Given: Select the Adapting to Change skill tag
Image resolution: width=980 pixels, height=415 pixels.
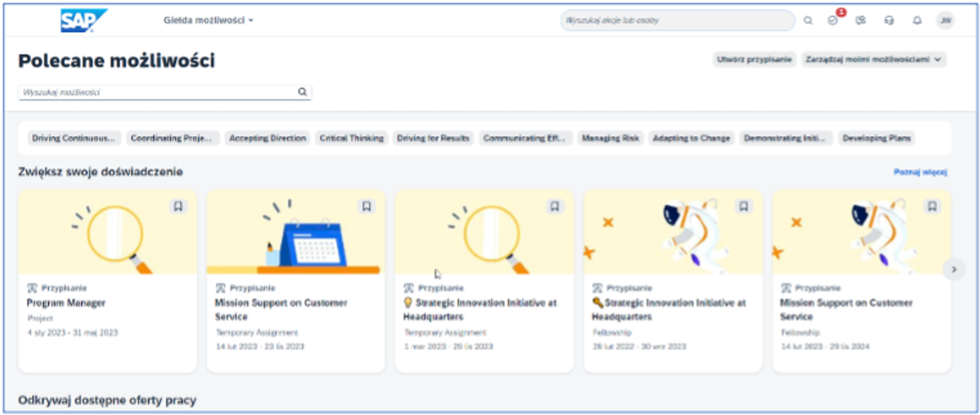Looking at the screenshot, I should pos(691,138).
